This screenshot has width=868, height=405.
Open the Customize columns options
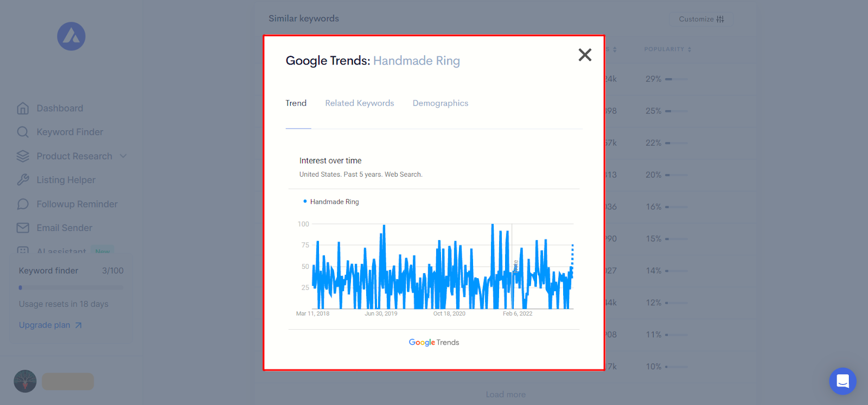pyautogui.click(x=701, y=19)
